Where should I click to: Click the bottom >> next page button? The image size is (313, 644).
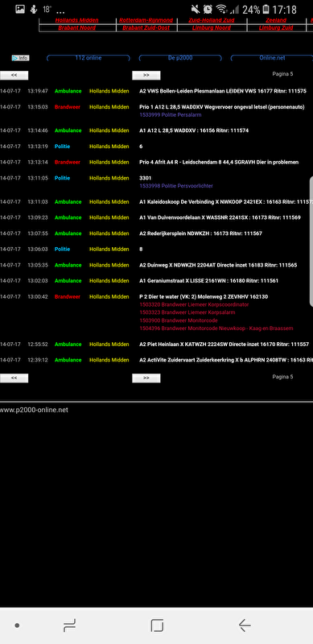tap(146, 378)
